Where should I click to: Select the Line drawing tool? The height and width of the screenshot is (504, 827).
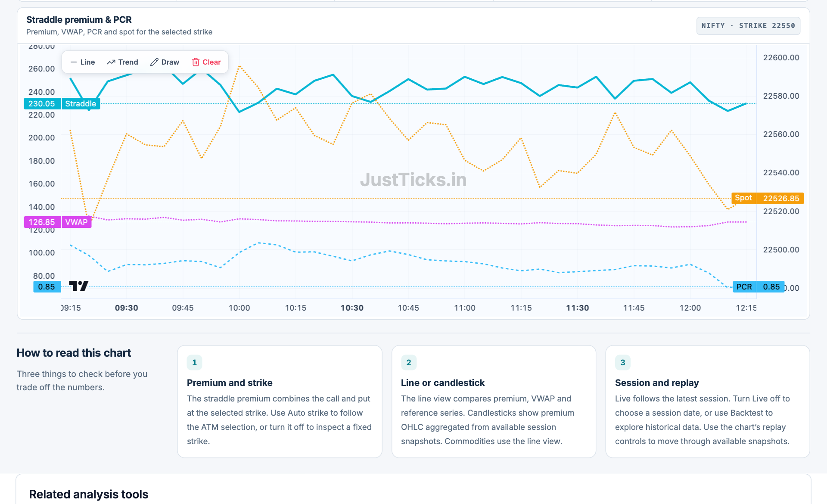click(82, 62)
